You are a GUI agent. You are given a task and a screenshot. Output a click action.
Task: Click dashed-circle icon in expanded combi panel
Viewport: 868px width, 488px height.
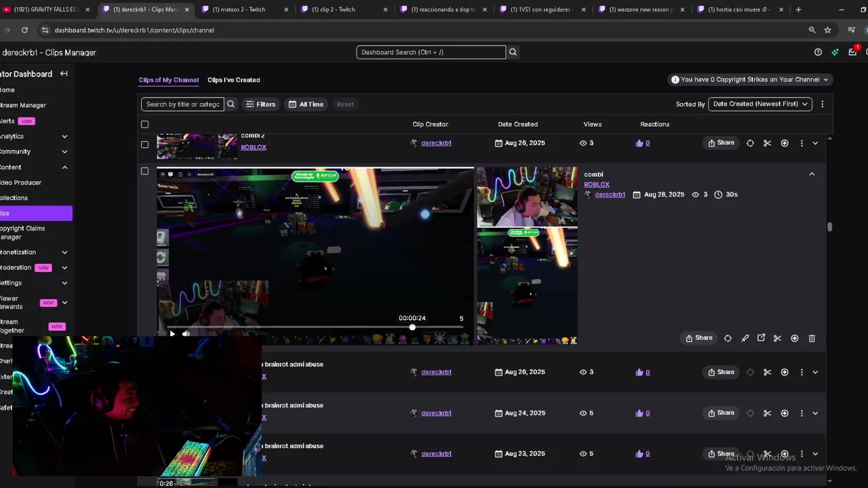coord(728,338)
